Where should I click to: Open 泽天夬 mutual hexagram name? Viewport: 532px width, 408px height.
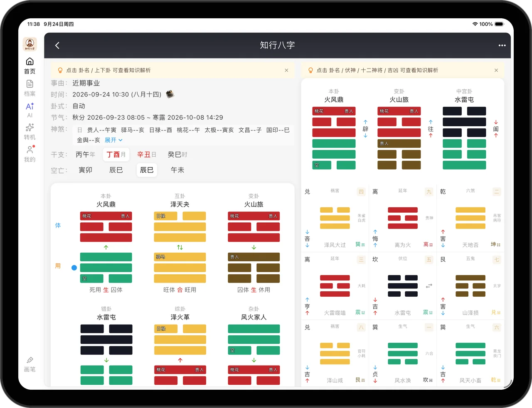pos(180,204)
